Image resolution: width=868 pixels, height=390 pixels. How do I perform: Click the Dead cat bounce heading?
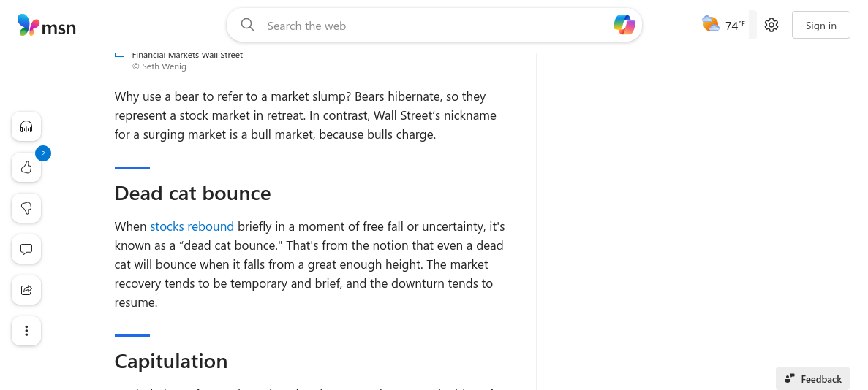(x=192, y=193)
